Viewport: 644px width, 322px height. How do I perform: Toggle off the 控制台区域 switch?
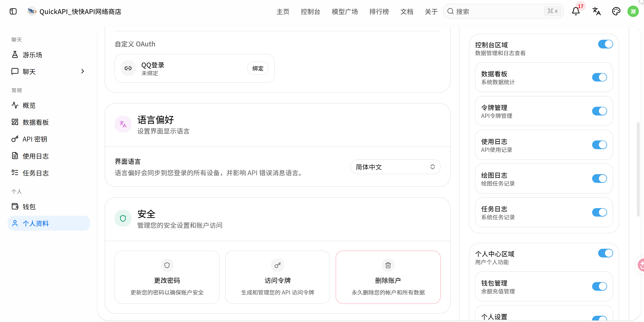pos(605,44)
